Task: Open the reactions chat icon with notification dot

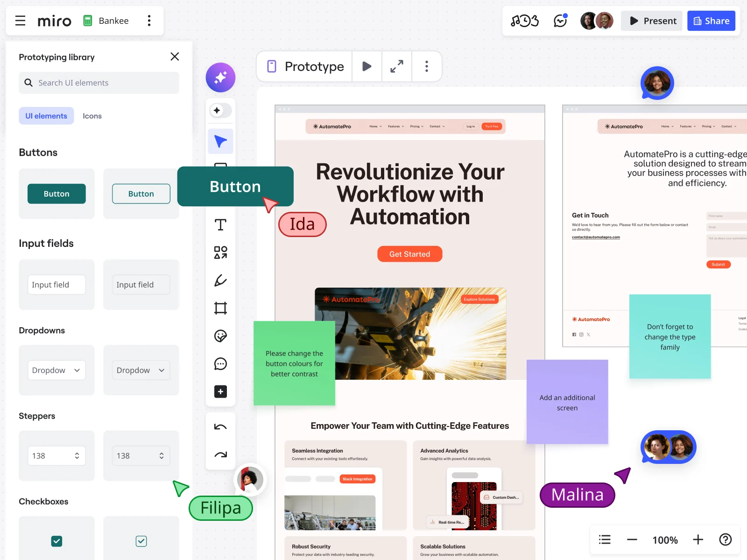Action: tap(560, 21)
